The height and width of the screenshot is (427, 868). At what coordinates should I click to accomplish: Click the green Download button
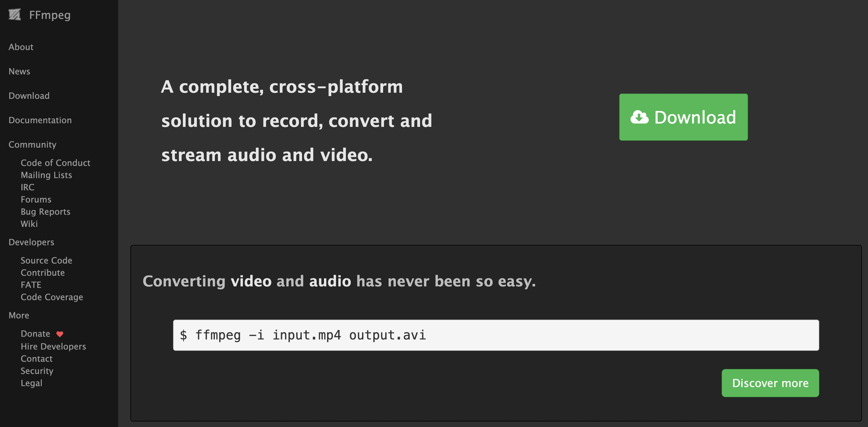click(x=683, y=117)
